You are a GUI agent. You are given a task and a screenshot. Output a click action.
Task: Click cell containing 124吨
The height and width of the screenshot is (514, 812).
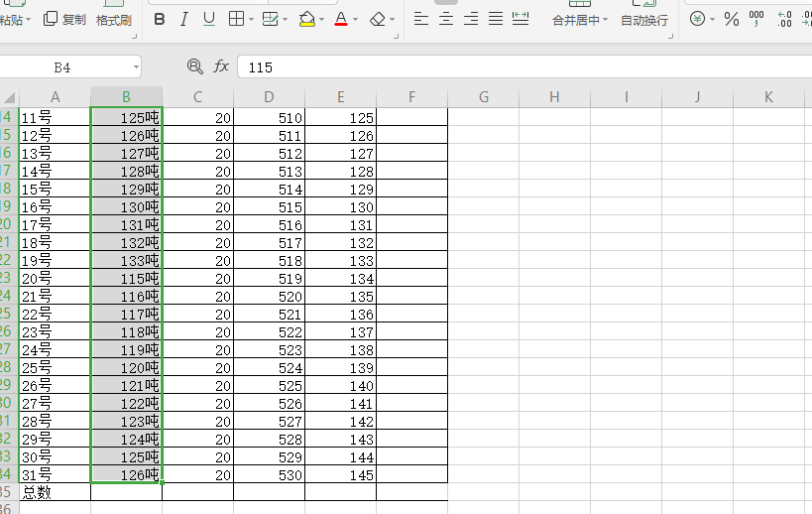coord(126,439)
